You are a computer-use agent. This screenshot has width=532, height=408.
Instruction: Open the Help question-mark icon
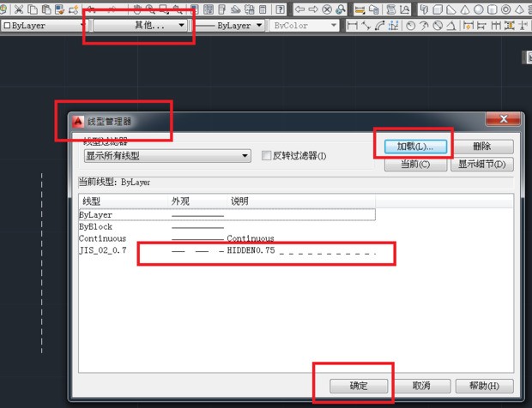point(281,9)
